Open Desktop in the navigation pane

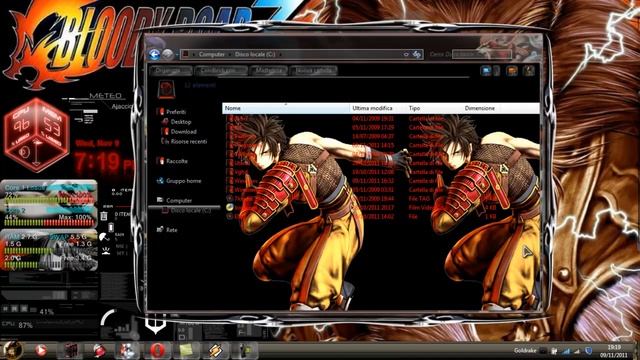pyautogui.click(x=181, y=122)
